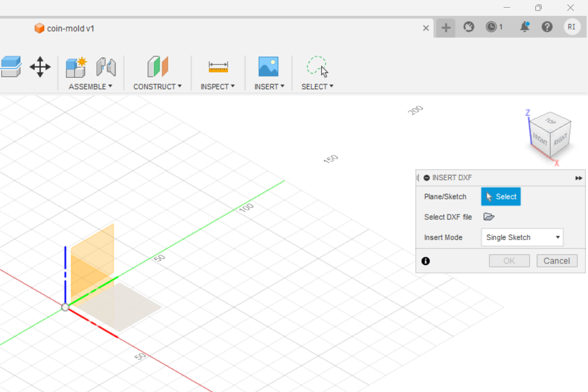Minimize the application window
588x392 pixels.
pyautogui.click(x=507, y=8)
